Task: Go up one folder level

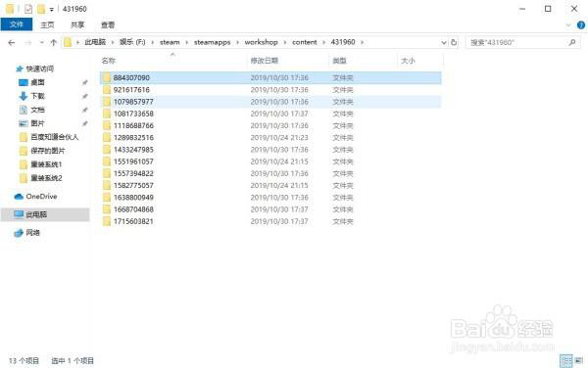Action: click(x=53, y=43)
